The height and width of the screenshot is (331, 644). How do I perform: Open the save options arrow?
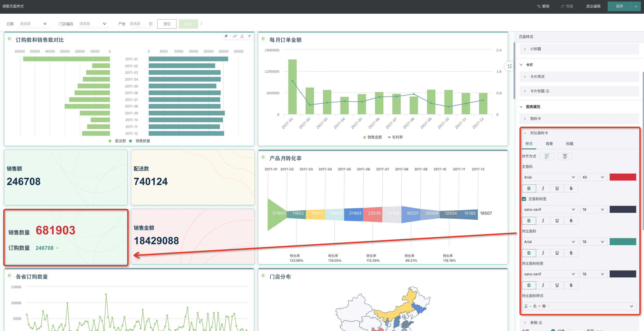636,7
